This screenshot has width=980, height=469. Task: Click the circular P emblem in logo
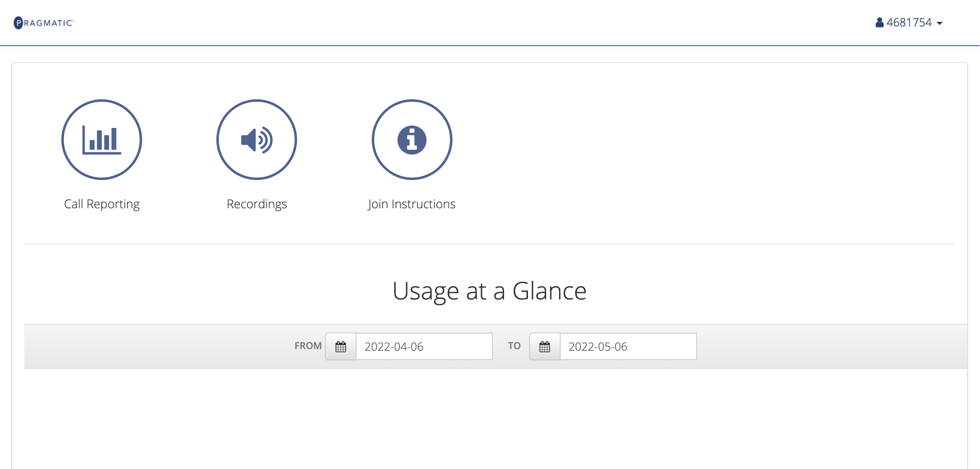click(x=18, y=23)
